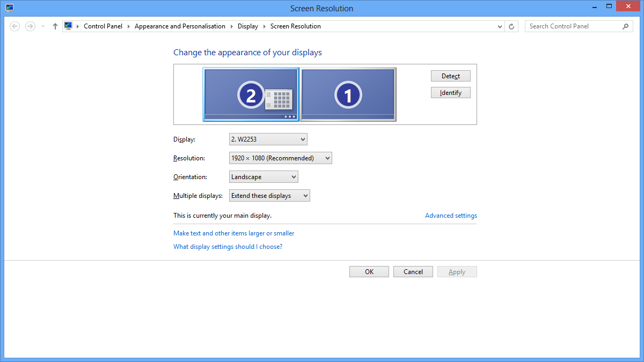Select monitor 2 thumbnail

tap(251, 94)
